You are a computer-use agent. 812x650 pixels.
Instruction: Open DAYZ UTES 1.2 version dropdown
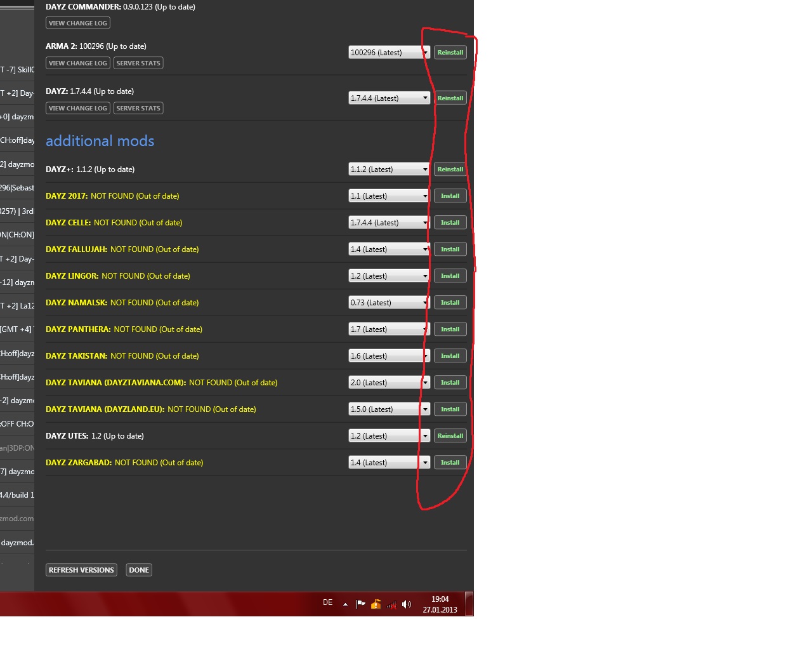(x=390, y=436)
